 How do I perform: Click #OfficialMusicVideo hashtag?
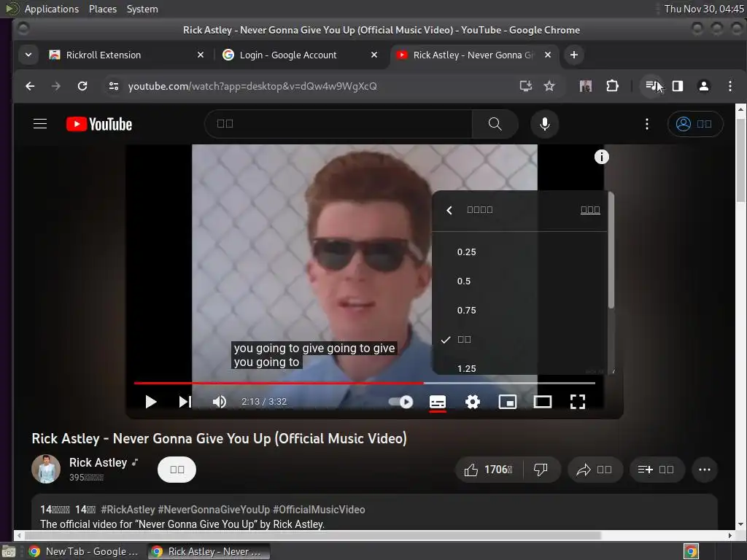(x=320, y=510)
